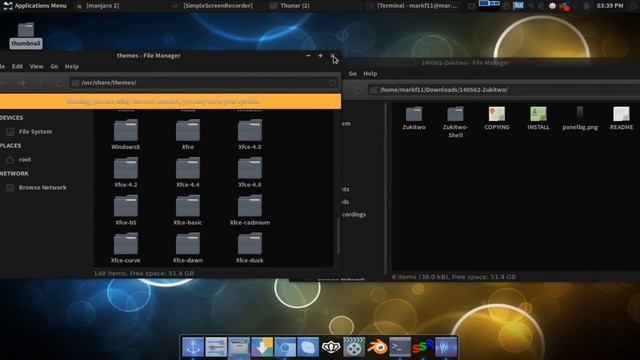This screenshot has width=640, height=360.
Task: Open the file manager icon in dock
Action: [239, 347]
